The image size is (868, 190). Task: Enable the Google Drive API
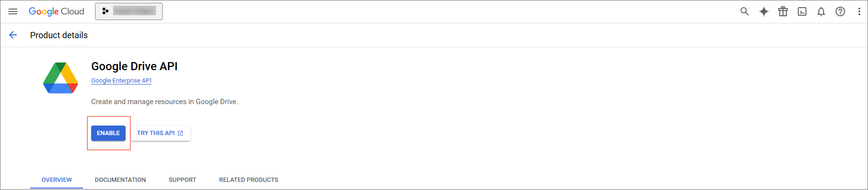108,133
